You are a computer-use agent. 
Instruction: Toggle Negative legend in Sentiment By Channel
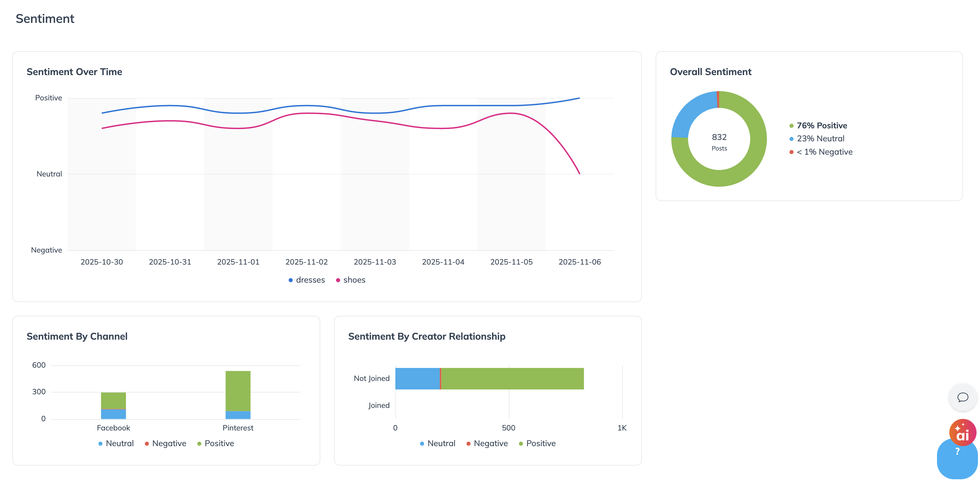(166, 443)
